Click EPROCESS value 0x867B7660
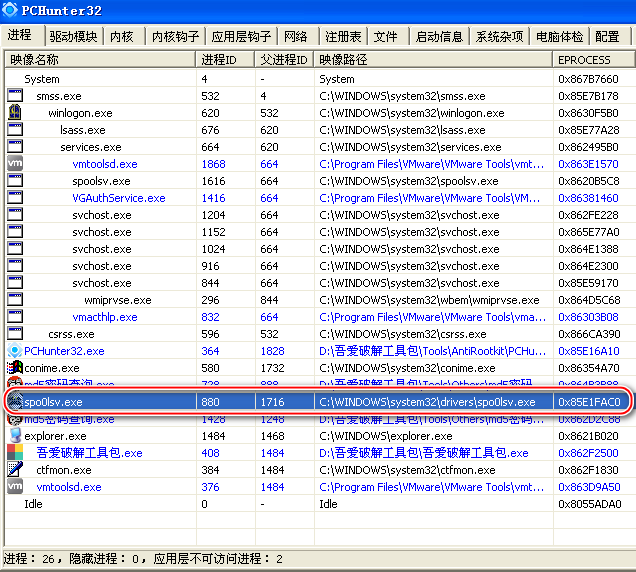Image resolution: width=636 pixels, height=572 pixels. coord(588,79)
